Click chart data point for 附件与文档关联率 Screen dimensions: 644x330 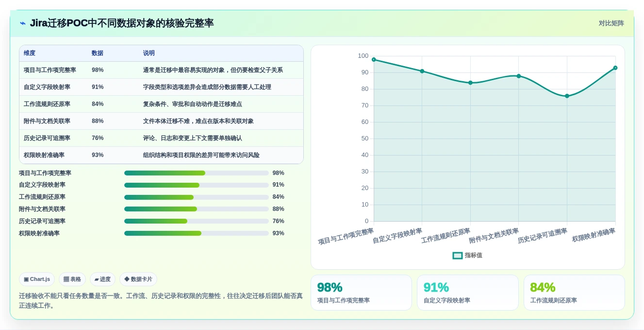click(x=519, y=76)
